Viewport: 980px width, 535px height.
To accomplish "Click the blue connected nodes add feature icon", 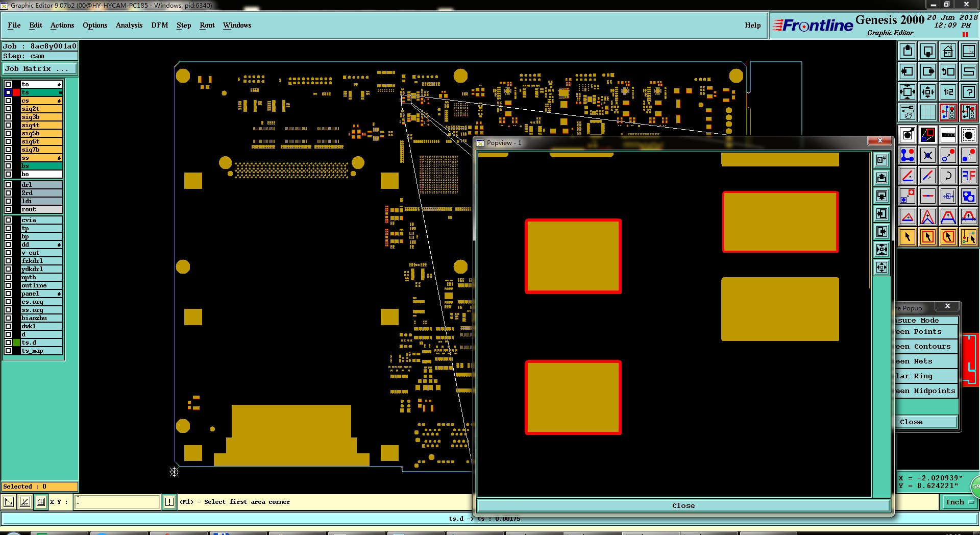I will coord(908,155).
